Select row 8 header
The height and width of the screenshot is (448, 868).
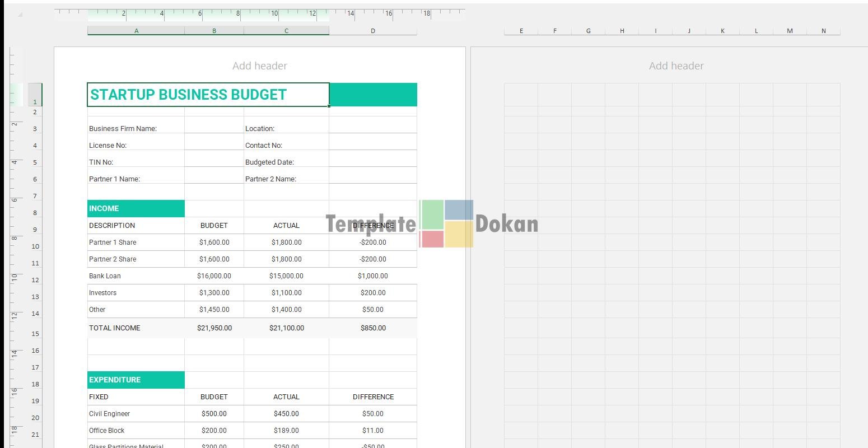click(x=35, y=213)
